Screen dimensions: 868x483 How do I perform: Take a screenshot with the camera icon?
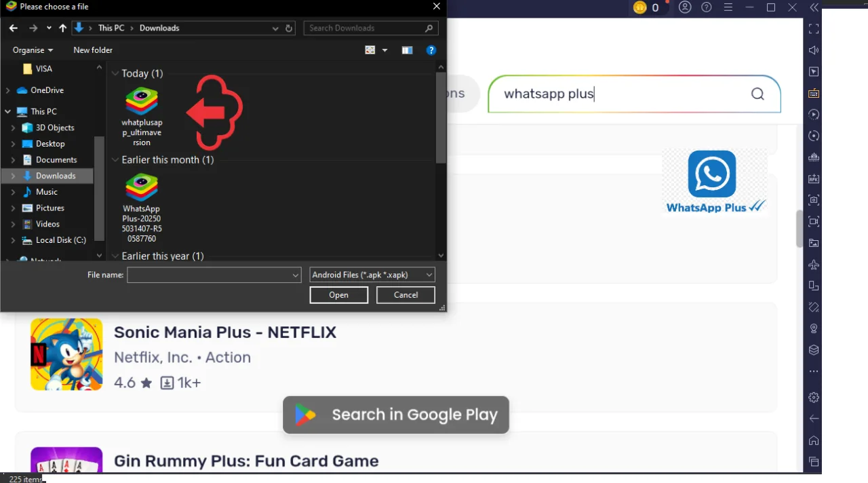(814, 200)
